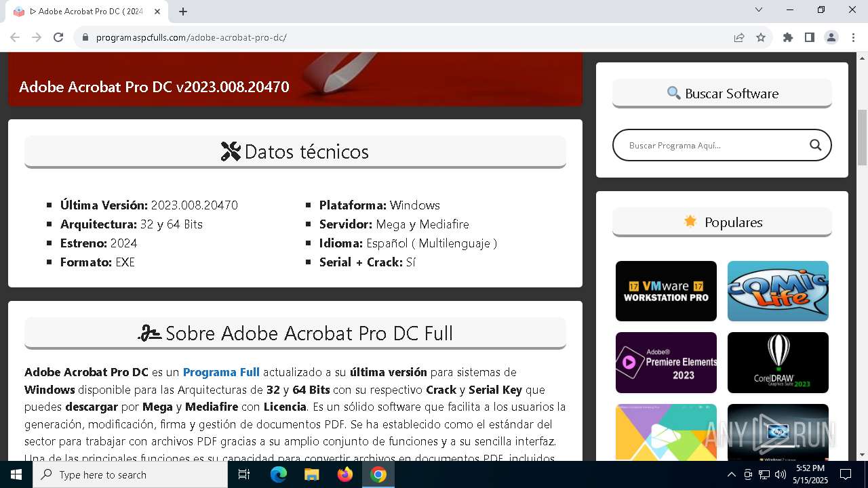Launch Microsoft Edge from taskbar
868x488 pixels.
(x=279, y=474)
